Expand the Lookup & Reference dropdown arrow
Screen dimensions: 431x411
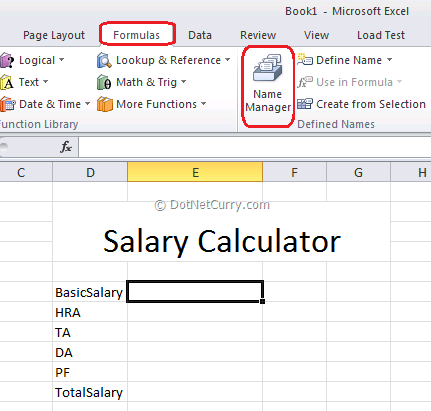coord(228,60)
